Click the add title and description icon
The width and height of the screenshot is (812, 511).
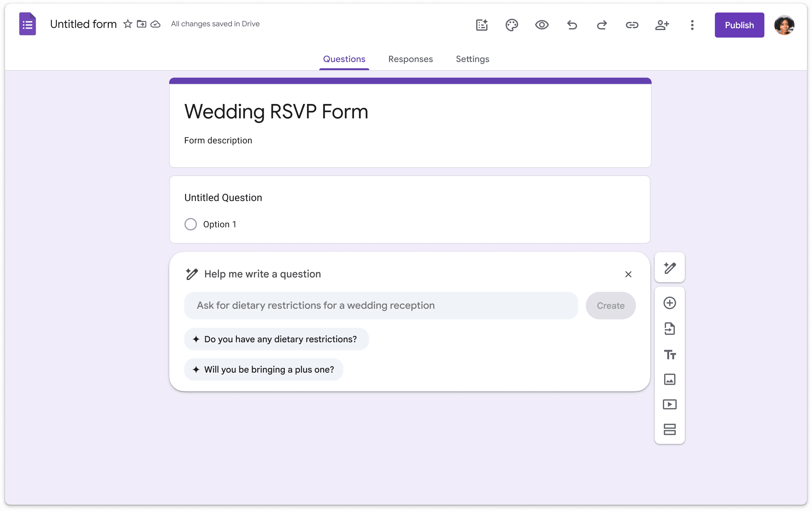click(x=670, y=354)
